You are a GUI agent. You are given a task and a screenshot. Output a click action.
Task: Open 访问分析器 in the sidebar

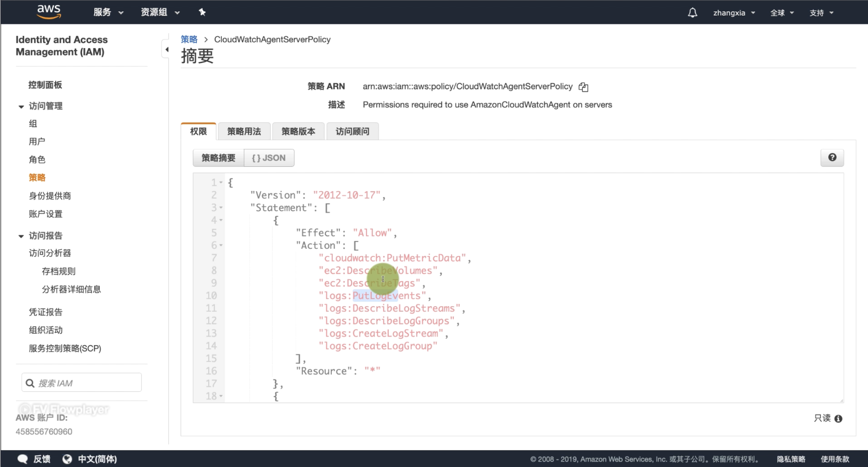(49, 253)
